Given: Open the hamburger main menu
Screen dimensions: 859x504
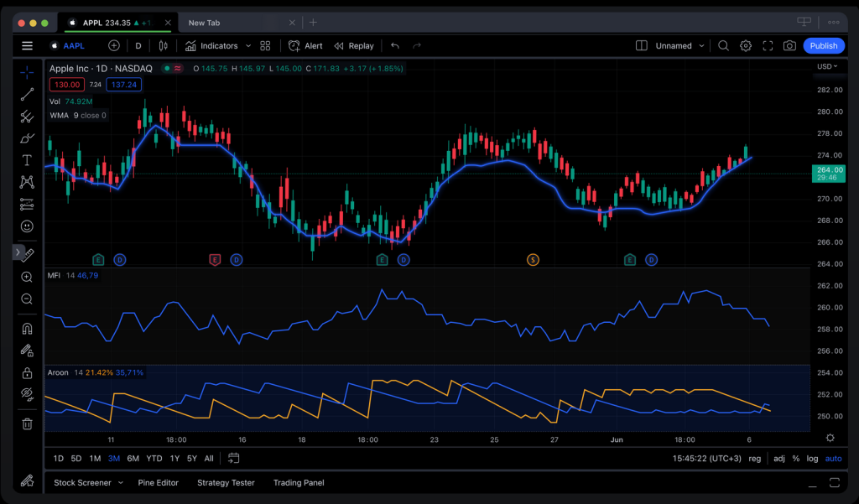Looking at the screenshot, I should [27, 46].
